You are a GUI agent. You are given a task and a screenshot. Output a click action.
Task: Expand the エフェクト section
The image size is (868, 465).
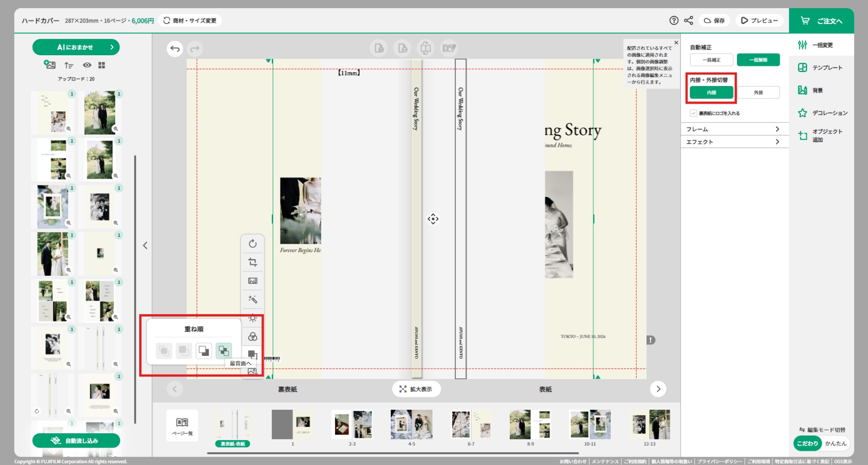click(734, 142)
